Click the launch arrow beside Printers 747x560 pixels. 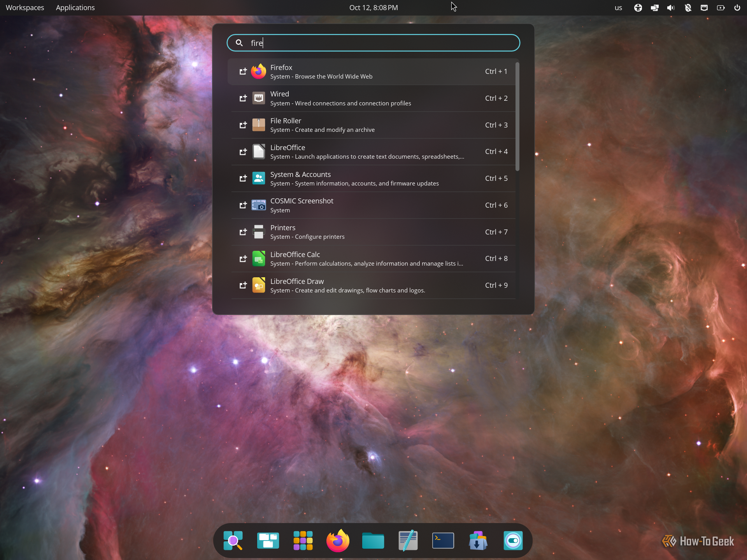[x=243, y=232]
